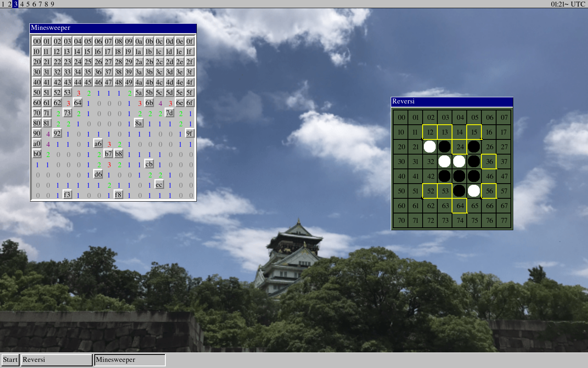This screenshot has width=588, height=368.
Task: Click the white disc in Reversi's top-left corner
Action: [x=430, y=146]
